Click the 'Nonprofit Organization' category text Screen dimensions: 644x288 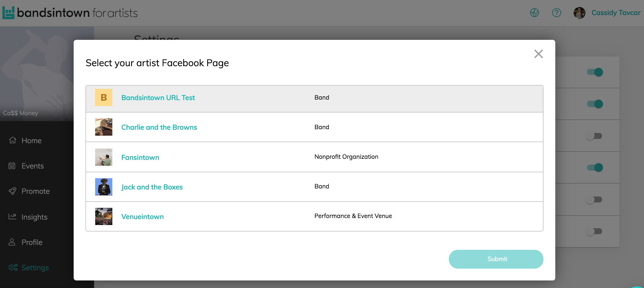coord(346,157)
